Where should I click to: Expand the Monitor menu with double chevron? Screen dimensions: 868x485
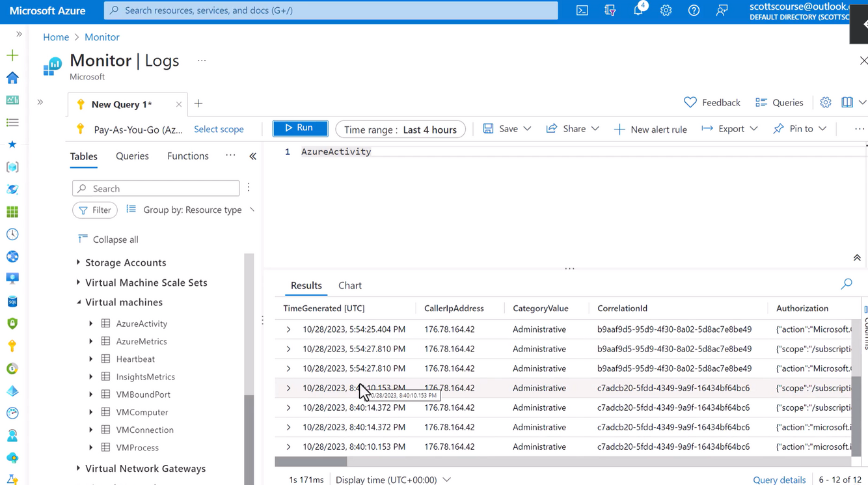coord(40,102)
